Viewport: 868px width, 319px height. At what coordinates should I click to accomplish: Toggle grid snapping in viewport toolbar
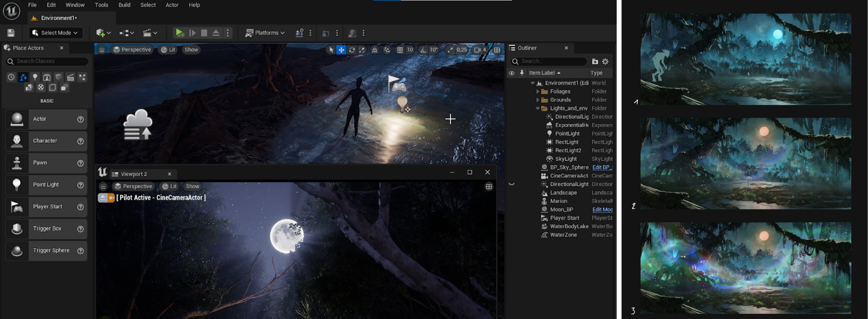point(400,50)
